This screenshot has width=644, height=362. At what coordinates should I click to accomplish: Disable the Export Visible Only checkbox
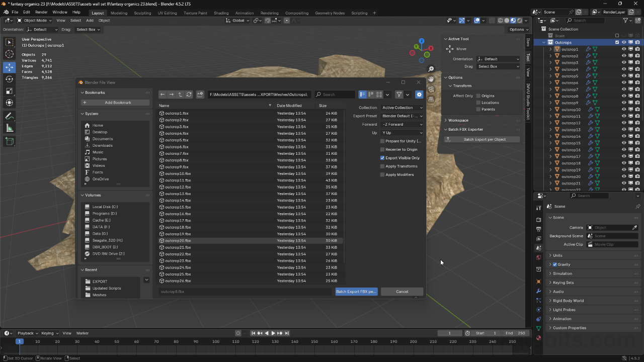coord(382,158)
